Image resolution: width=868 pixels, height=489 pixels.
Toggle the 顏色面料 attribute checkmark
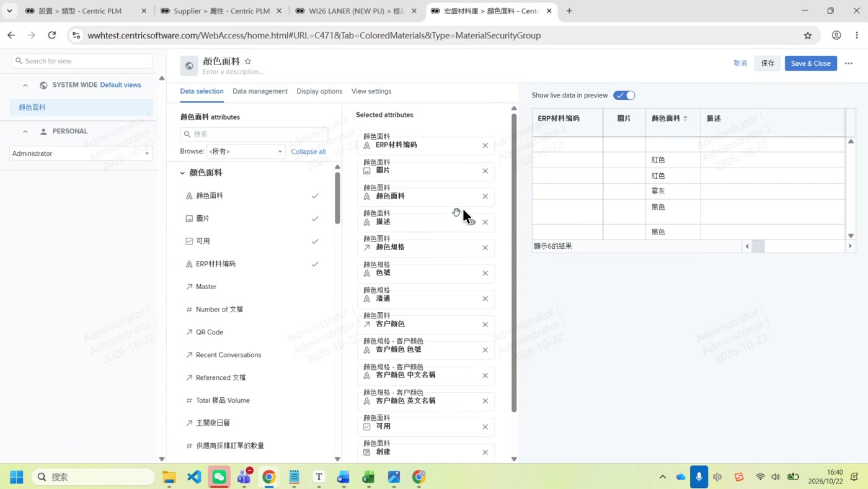click(315, 195)
